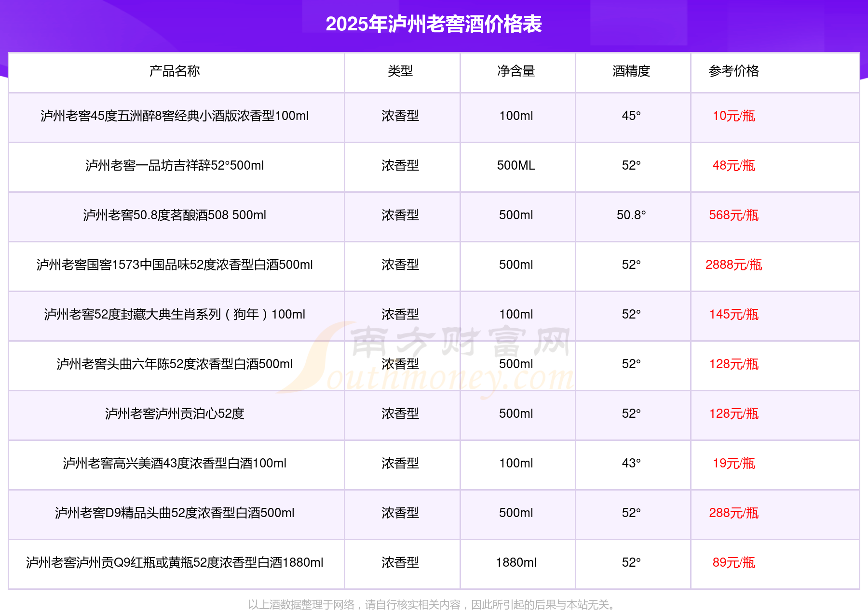
Task: Click the "净含量" column header
Action: click(x=516, y=71)
